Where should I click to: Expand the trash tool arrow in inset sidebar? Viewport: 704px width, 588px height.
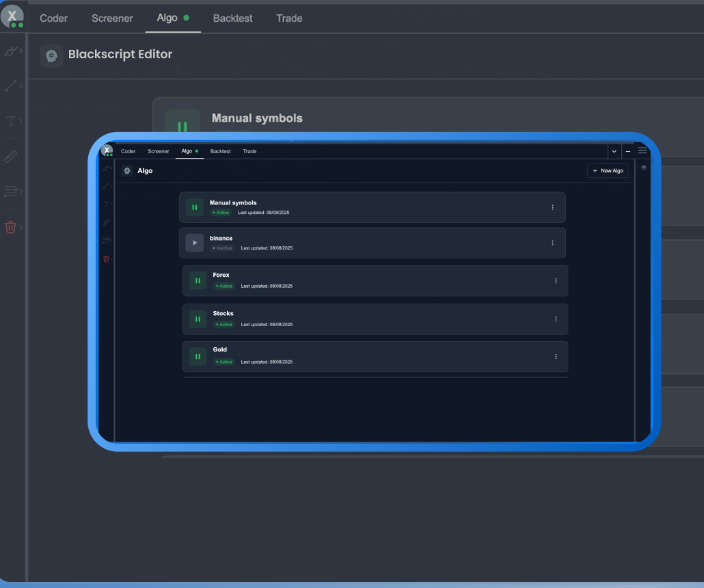(111, 258)
